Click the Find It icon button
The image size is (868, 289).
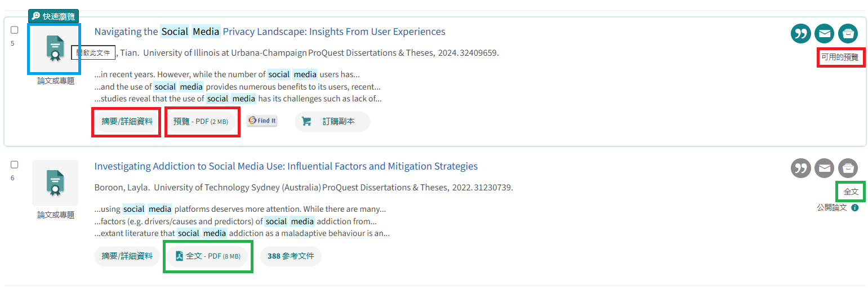[x=262, y=121]
